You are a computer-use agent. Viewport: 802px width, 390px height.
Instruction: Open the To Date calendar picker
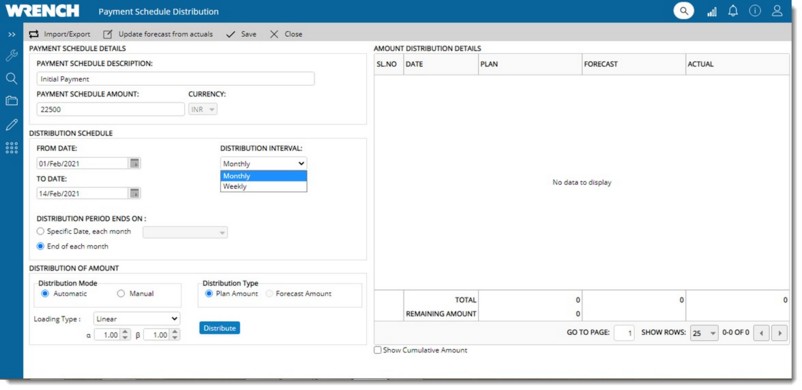click(x=135, y=193)
